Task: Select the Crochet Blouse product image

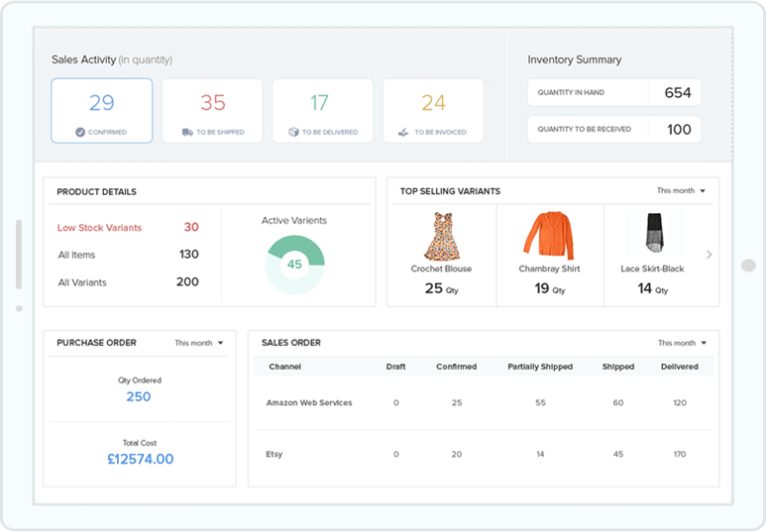Action: 441,236
